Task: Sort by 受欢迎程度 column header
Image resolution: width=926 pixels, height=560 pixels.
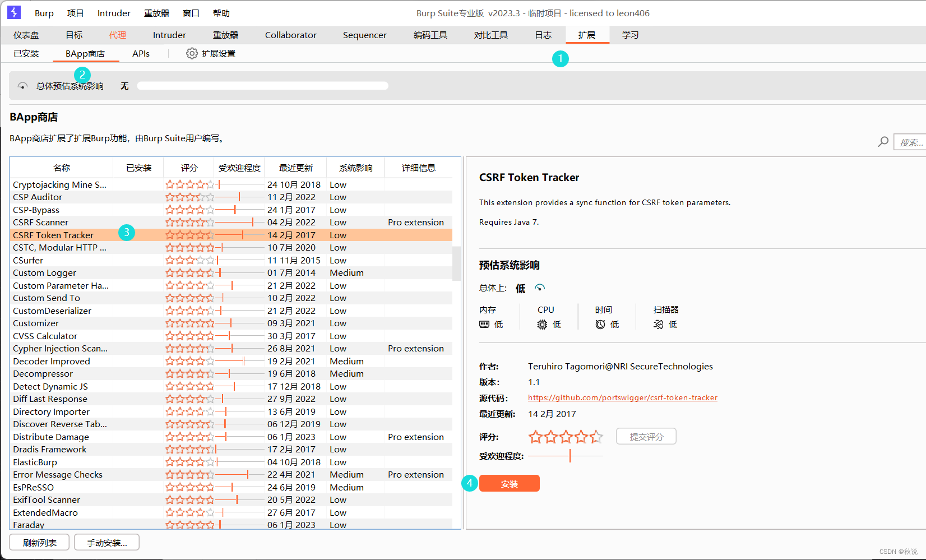Action: click(x=239, y=168)
